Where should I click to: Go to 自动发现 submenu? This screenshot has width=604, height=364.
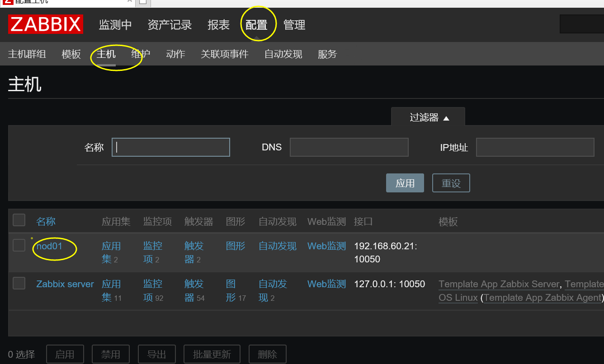pyautogui.click(x=283, y=54)
